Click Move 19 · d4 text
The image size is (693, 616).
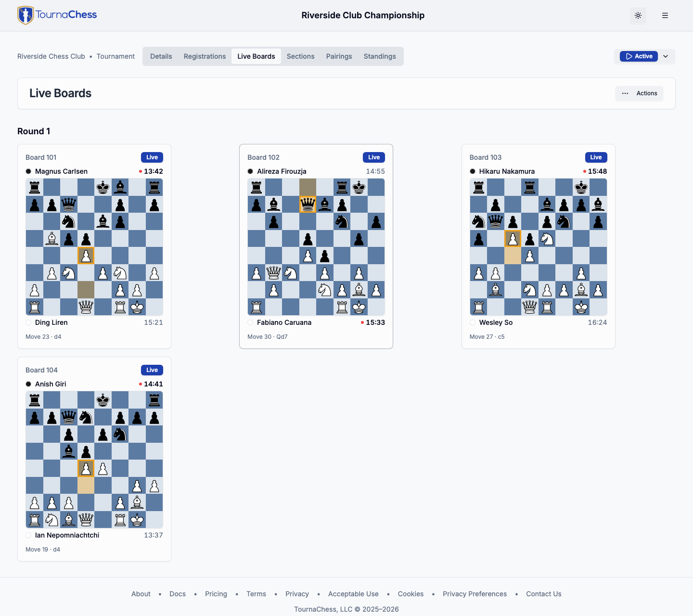(43, 550)
